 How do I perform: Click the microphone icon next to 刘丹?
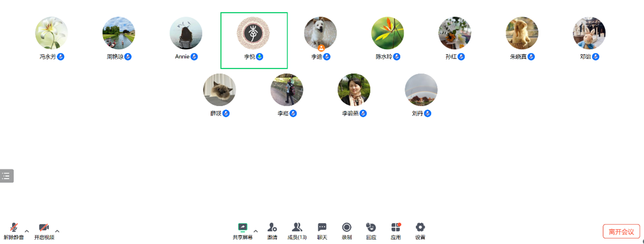427,114
